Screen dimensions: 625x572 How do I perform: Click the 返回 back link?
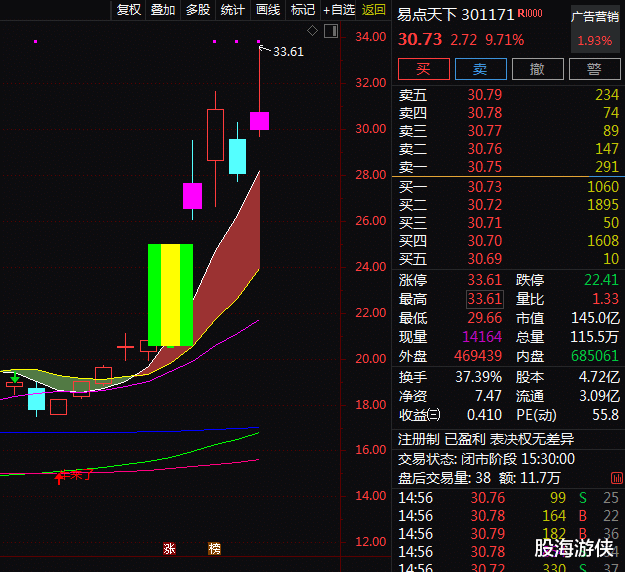[373, 10]
